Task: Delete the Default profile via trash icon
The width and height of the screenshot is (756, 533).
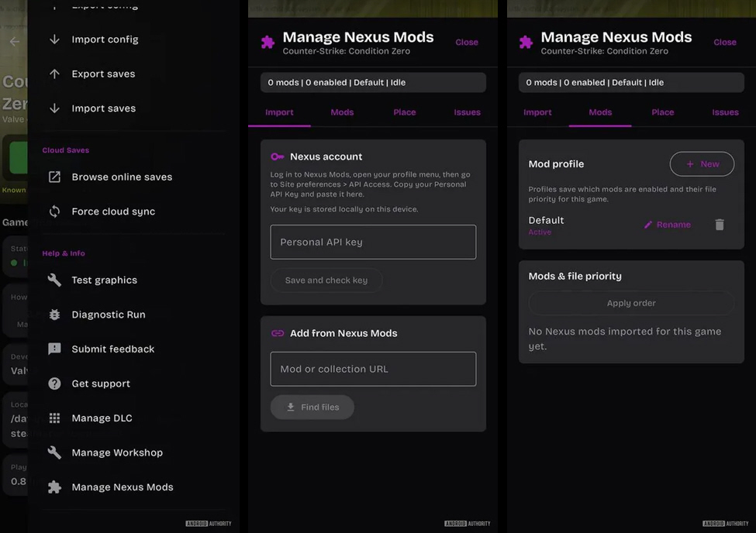Action: (x=720, y=225)
